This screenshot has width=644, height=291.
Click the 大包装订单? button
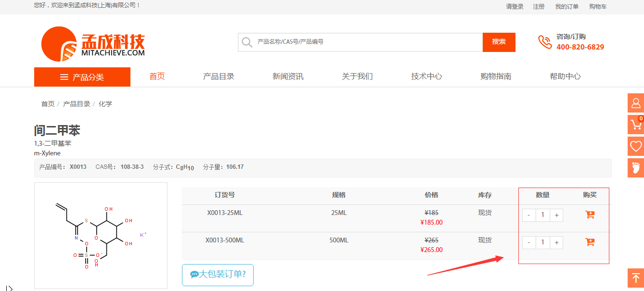coord(218,275)
